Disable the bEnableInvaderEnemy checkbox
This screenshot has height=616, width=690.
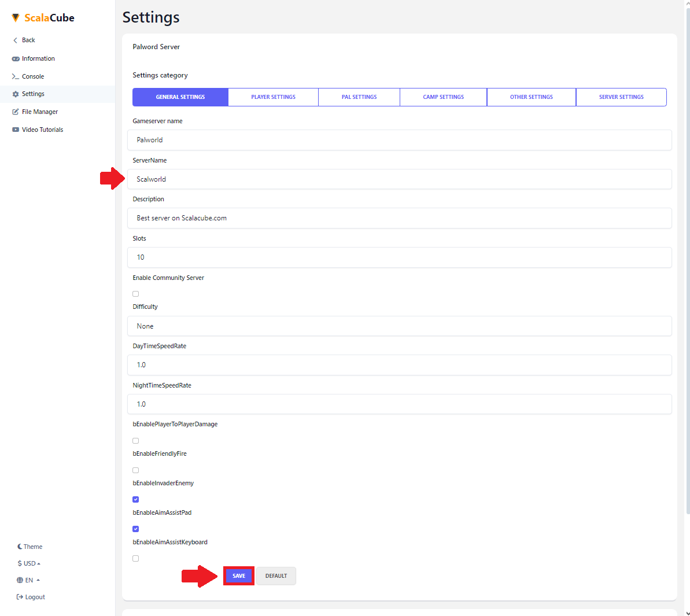(x=135, y=499)
